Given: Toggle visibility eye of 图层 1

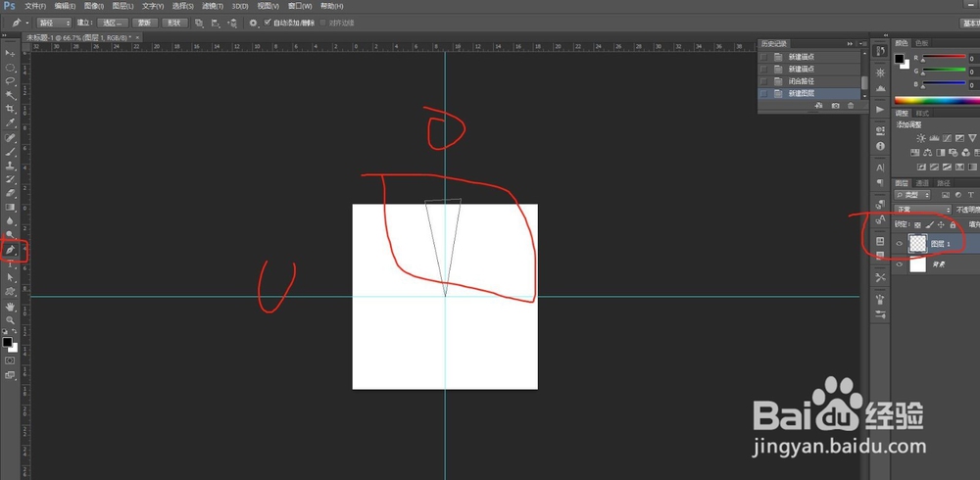Looking at the screenshot, I should coord(900,244).
